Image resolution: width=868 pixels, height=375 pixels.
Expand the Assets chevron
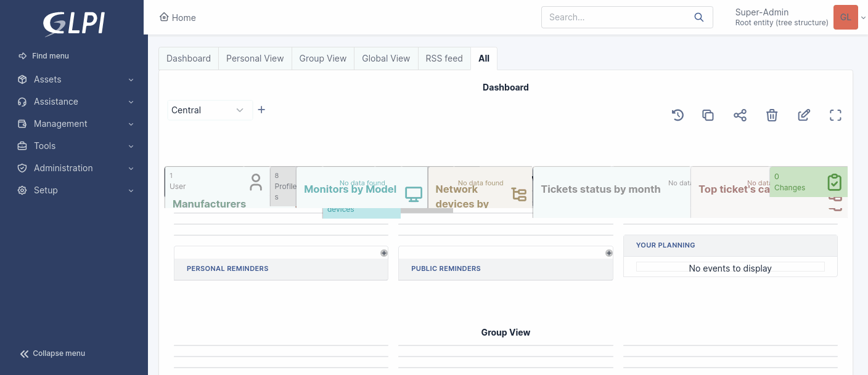click(x=131, y=80)
